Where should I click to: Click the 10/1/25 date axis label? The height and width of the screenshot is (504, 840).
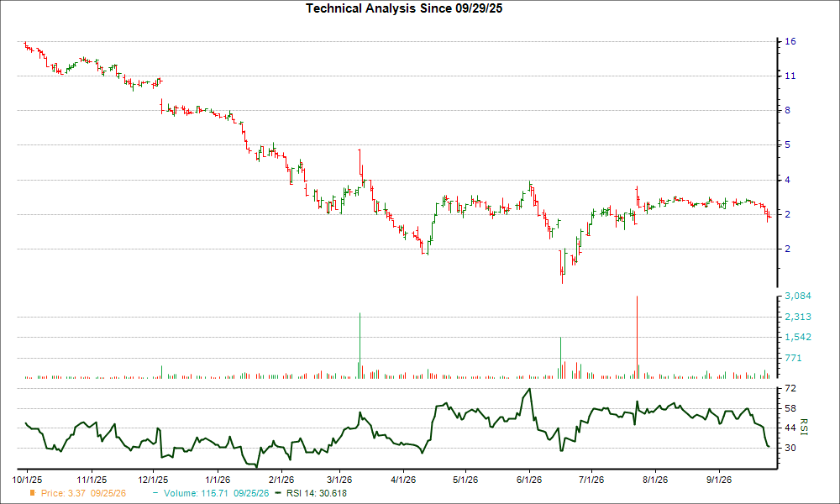coord(28,480)
